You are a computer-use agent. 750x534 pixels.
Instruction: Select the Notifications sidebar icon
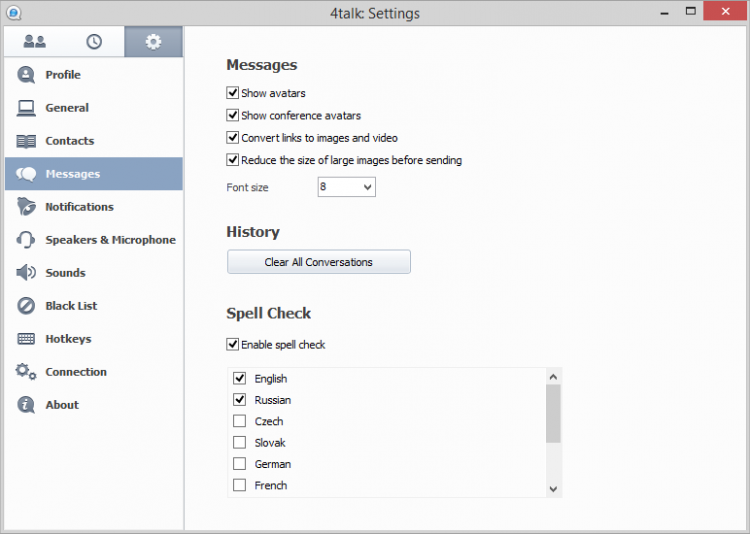click(x=26, y=207)
